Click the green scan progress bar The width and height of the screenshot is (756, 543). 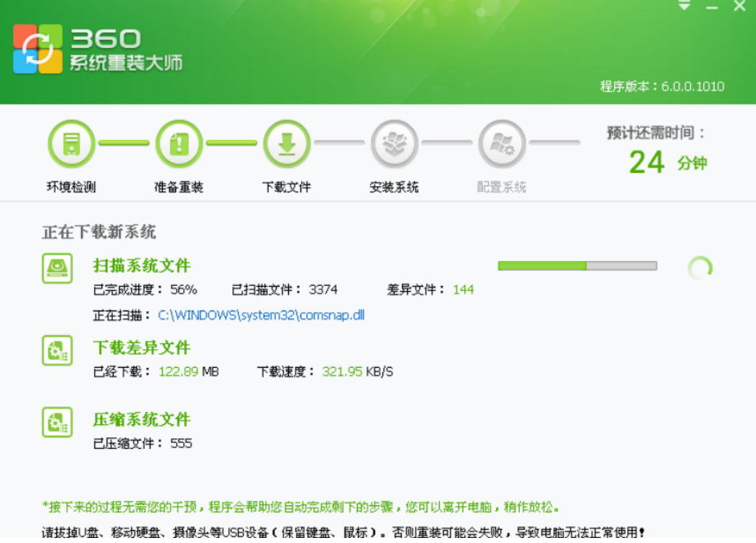pos(577,266)
